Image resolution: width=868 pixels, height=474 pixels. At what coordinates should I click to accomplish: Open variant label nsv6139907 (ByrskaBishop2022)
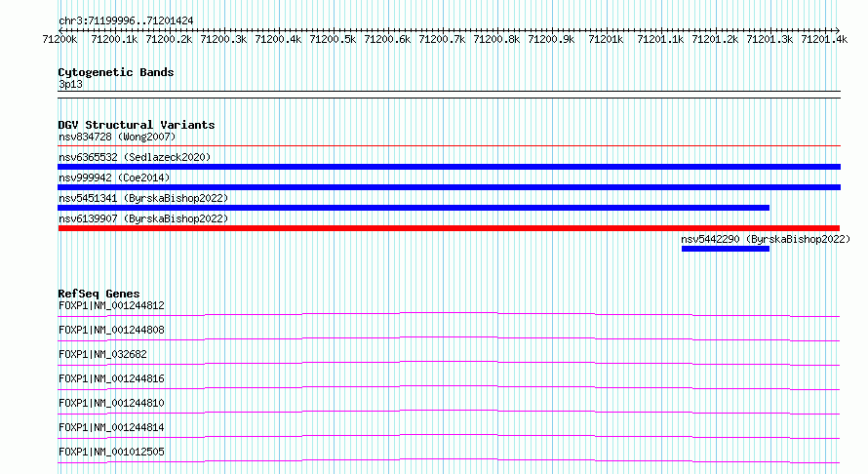pos(143,218)
